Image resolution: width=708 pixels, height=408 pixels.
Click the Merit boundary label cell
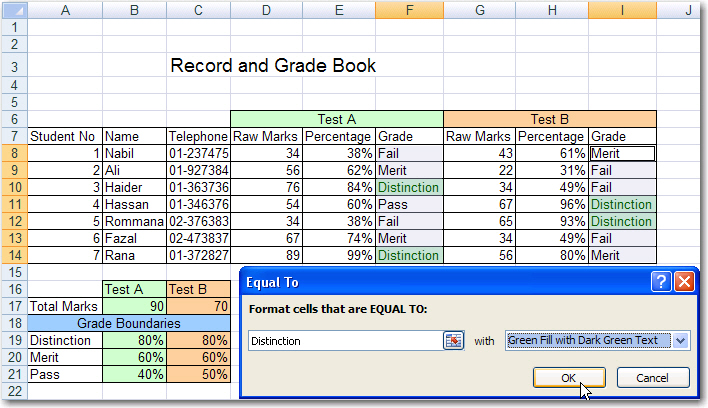click(65, 357)
